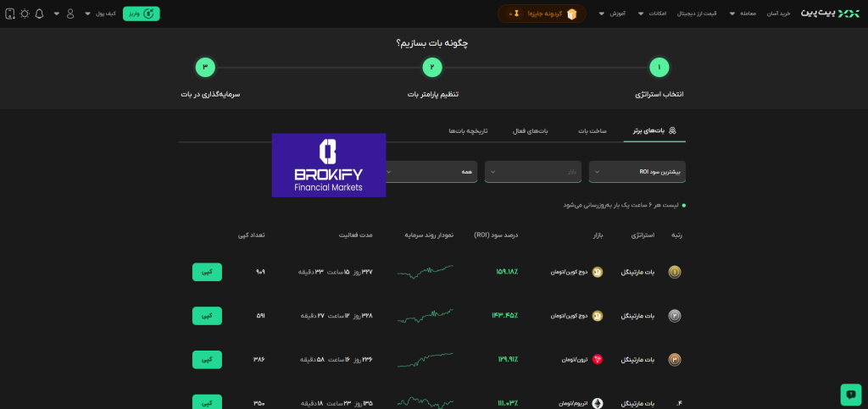Click Dogecoin coin icon in rank 1 row
The width and height of the screenshot is (868, 409).
coord(598,272)
